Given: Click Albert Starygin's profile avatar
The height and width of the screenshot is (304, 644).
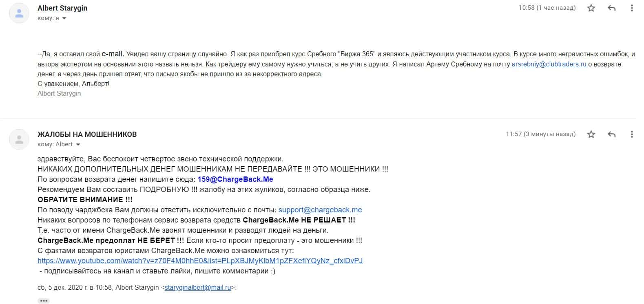Looking at the screenshot, I should (x=19, y=13).
